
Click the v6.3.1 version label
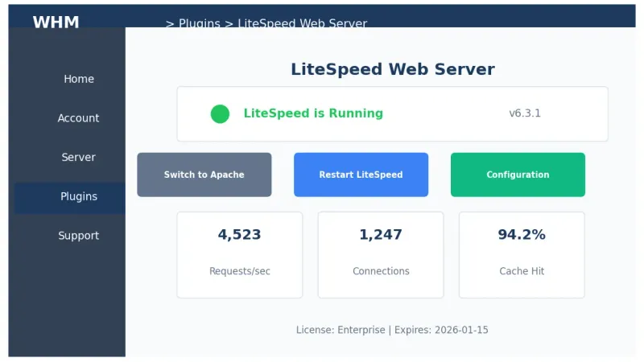[525, 113]
